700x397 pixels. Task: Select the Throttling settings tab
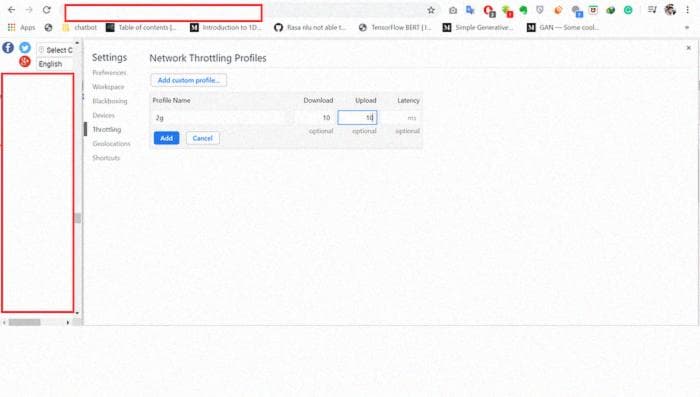click(x=107, y=130)
